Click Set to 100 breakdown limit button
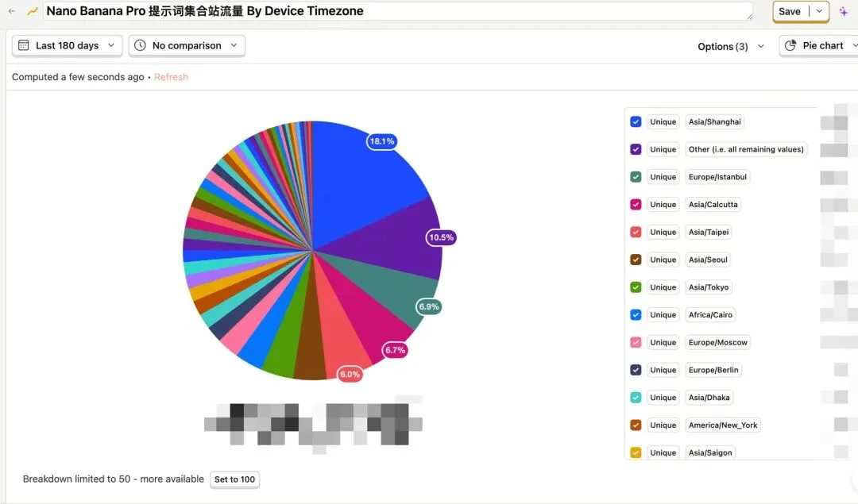Image resolution: width=858 pixels, height=504 pixels. (234, 479)
